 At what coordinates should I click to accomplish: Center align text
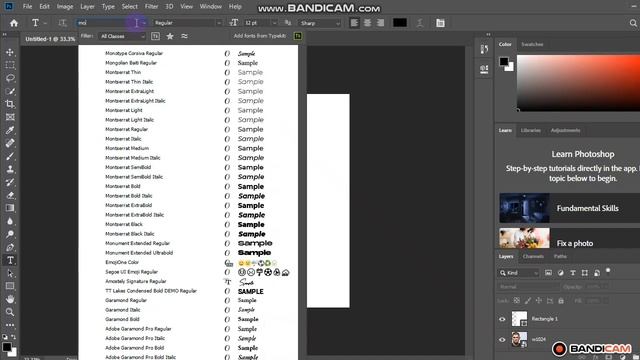click(367, 23)
